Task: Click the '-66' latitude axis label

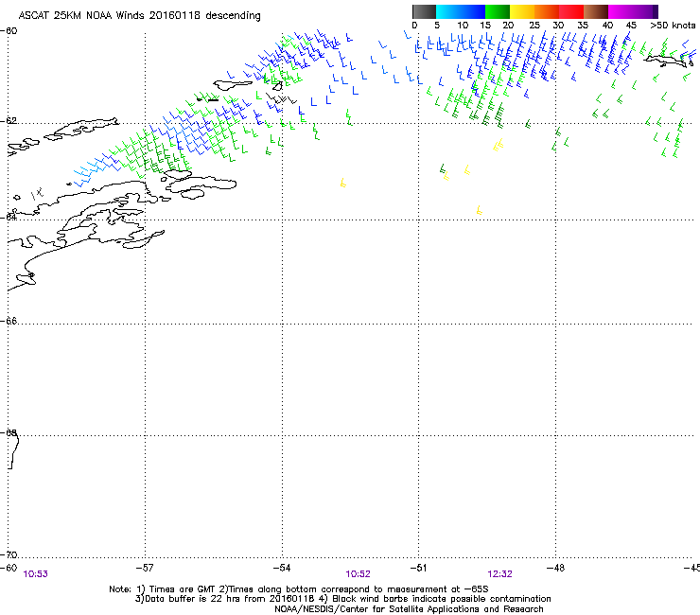Action: click(x=9, y=321)
